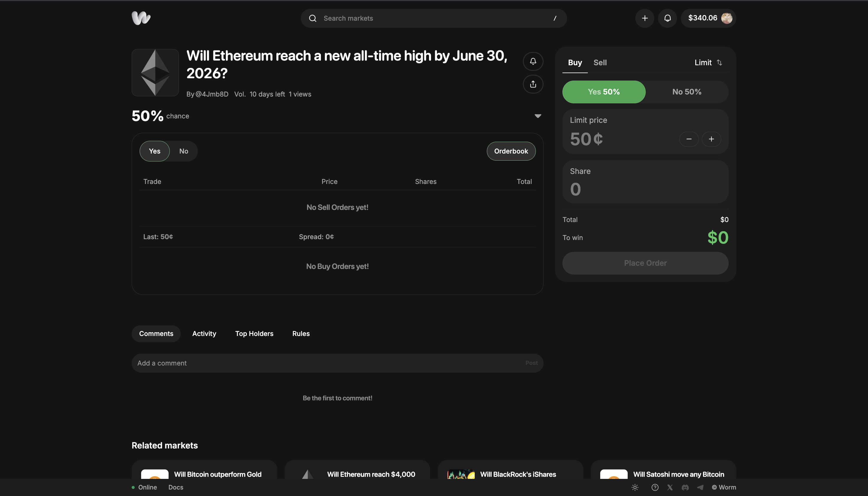The image size is (868, 496).
Task: Show the Rules tab
Action: click(x=301, y=334)
